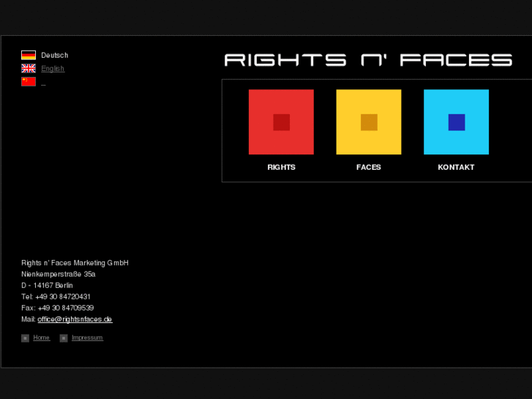The width and height of the screenshot is (532, 399).
Task: Open the yellow Faces square tile
Action: click(x=369, y=122)
